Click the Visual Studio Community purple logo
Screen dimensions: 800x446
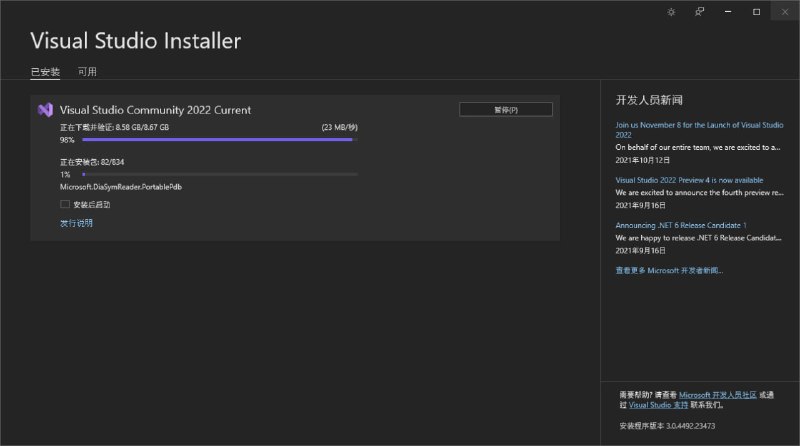pos(45,110)
